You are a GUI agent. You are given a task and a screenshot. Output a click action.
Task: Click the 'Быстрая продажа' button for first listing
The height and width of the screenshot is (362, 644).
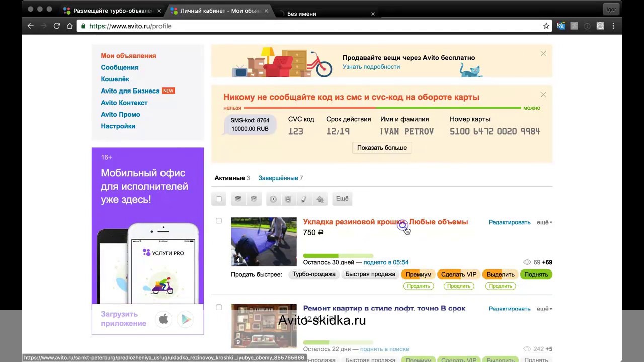coord(370,274)
